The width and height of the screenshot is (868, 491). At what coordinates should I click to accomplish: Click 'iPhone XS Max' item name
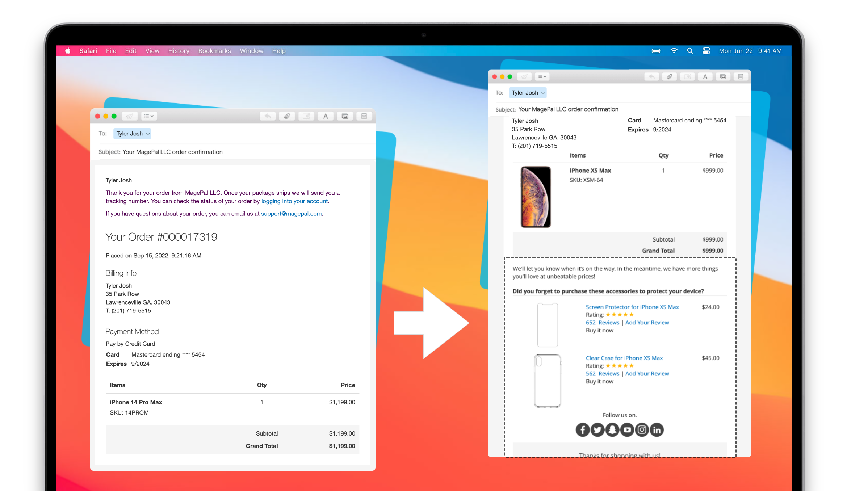[590, 170]
